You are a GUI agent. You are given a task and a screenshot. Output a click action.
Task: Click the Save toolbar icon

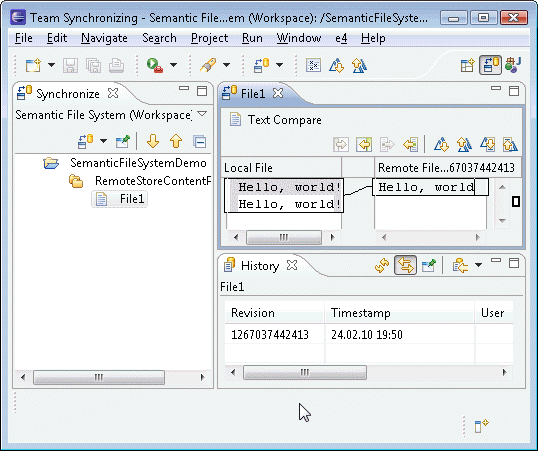pyautogui.click(x=70, y=65)
